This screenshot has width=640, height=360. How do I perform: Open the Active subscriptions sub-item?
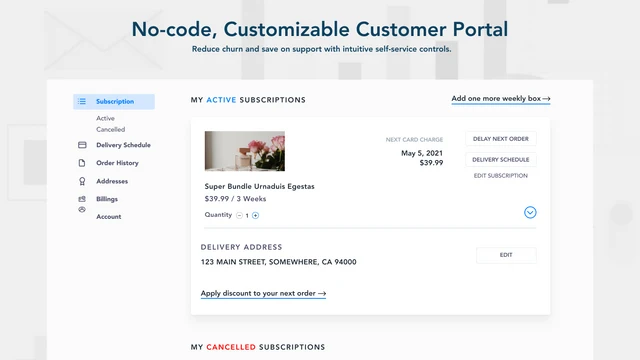click(x=105, y=118)
